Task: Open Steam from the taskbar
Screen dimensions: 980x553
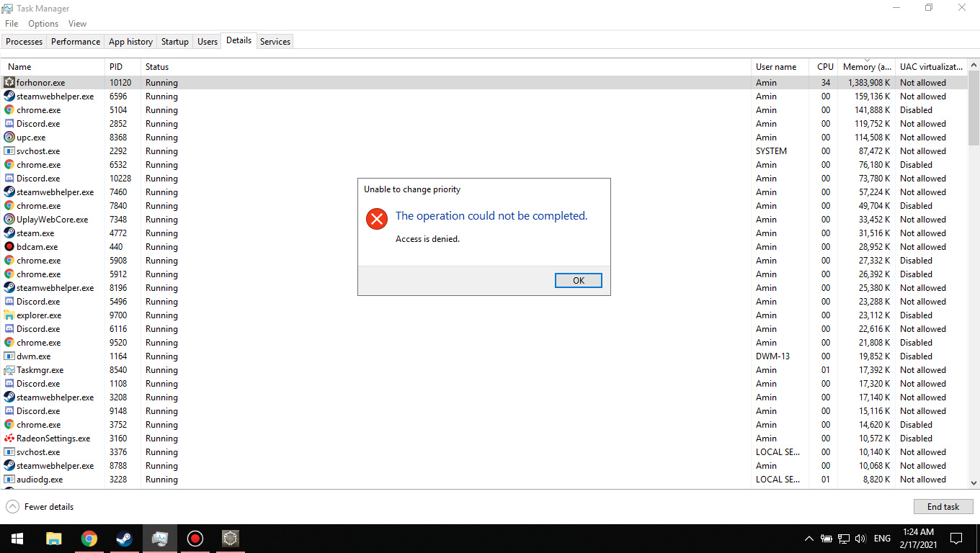Action: pos(125,539)
